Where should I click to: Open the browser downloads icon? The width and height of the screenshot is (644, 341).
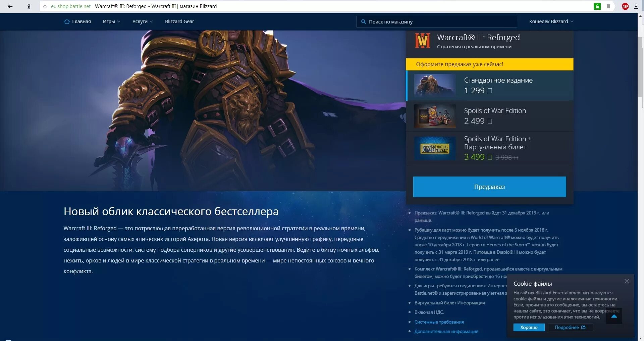coord(636,6)
